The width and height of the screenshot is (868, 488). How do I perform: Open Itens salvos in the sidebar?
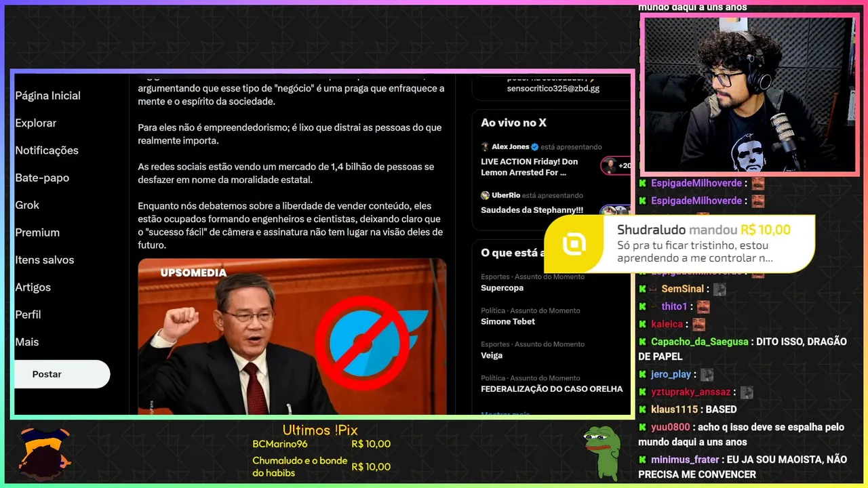[x=45, y=260]
